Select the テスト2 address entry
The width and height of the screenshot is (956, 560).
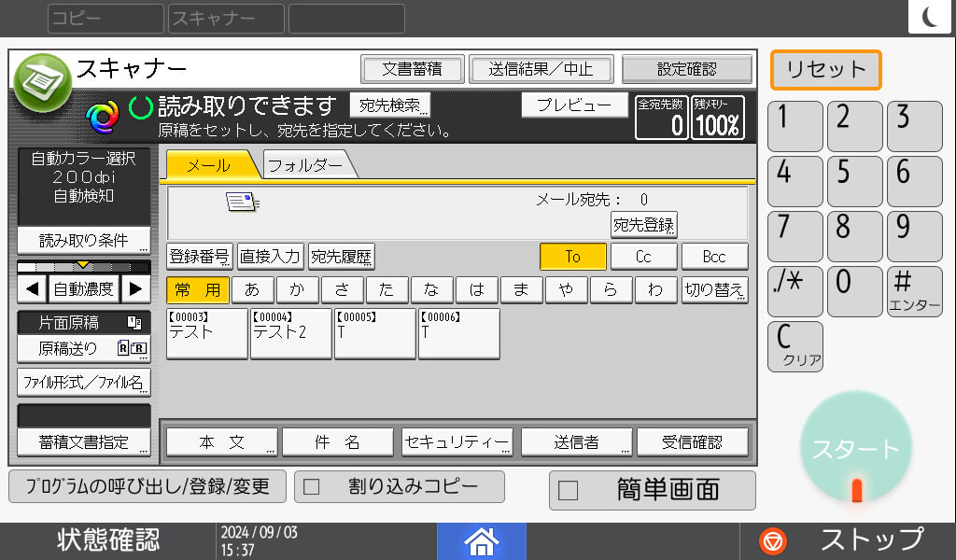point(291,333)
